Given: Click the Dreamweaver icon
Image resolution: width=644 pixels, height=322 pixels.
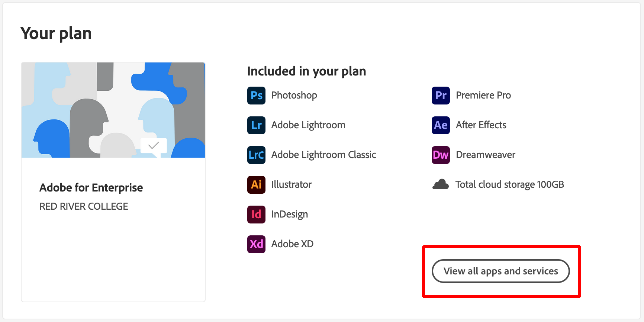Looking at the screenshot, I should (x=440, y=155).
